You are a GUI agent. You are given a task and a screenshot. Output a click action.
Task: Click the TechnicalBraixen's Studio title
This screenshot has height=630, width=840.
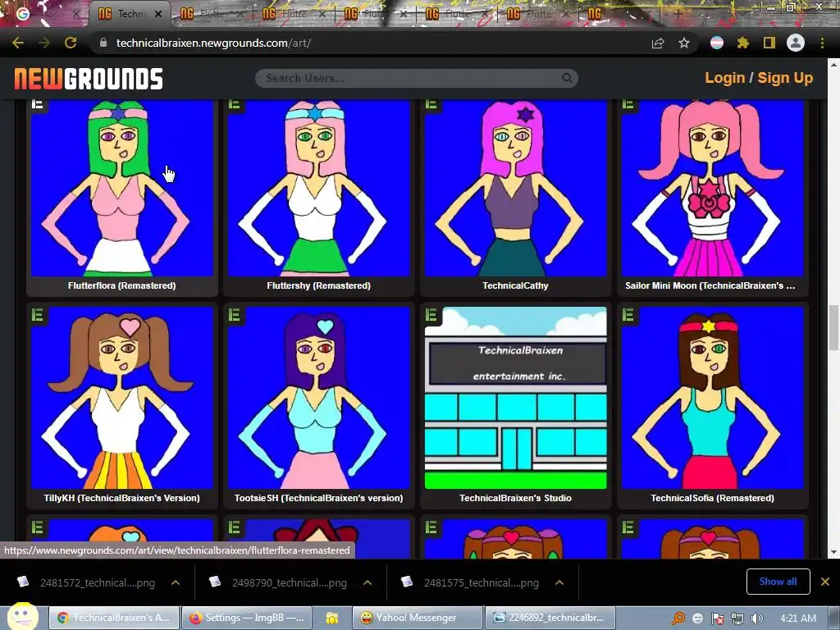coord(515,498)
